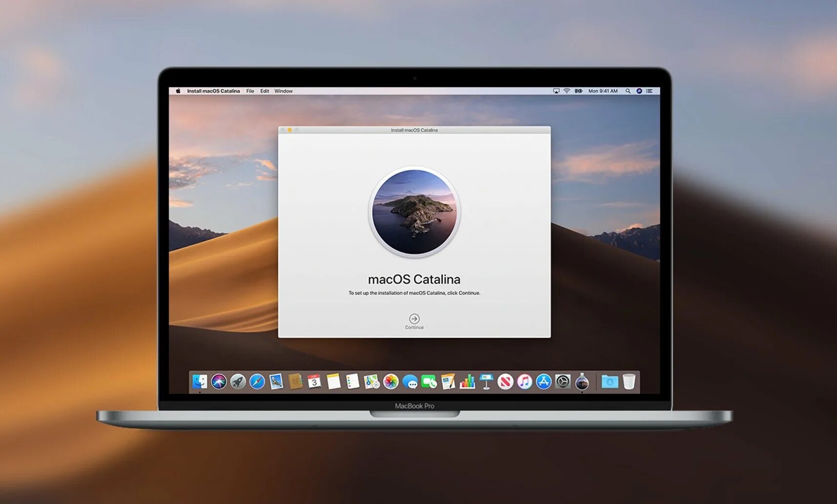Open the File menu
This screenshot has width=837, height=504.
click(x=250, y=91)
